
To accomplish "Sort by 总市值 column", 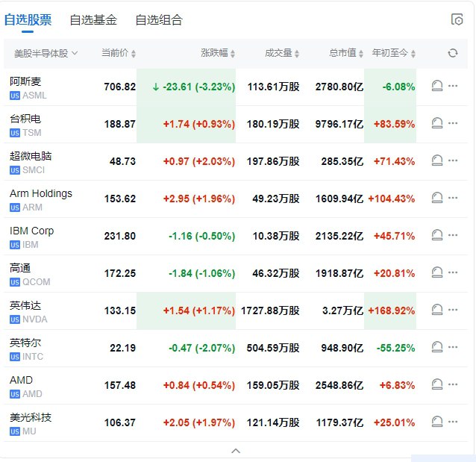I will pos(346,53).
